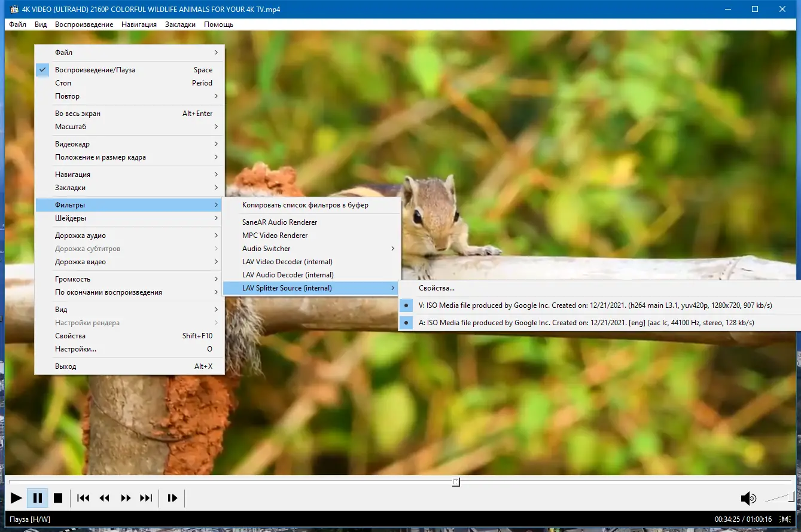Click the LAV Splitter Source (internal) entry

click(x=311, y=288)
